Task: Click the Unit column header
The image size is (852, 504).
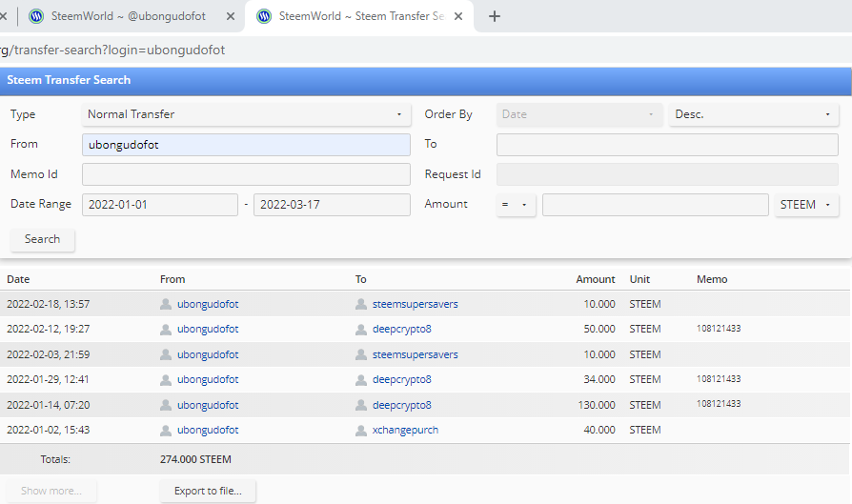Action: click(x=639, y=279)
